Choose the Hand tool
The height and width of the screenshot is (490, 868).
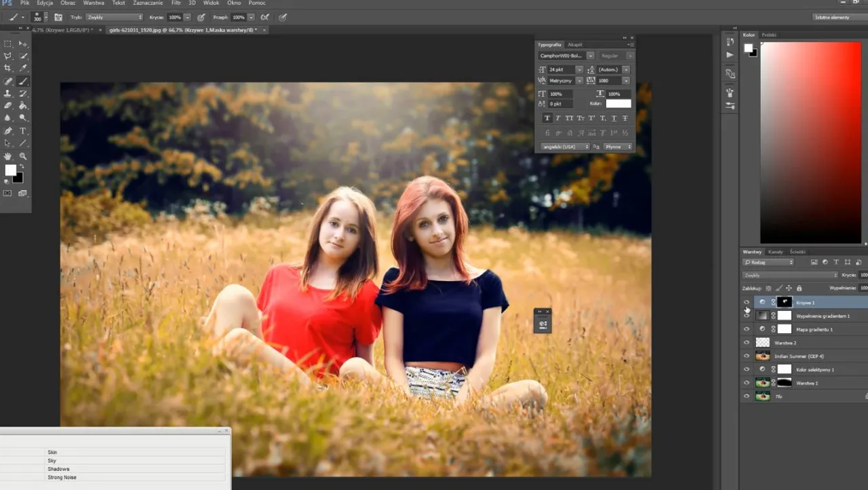coord(8,156)
